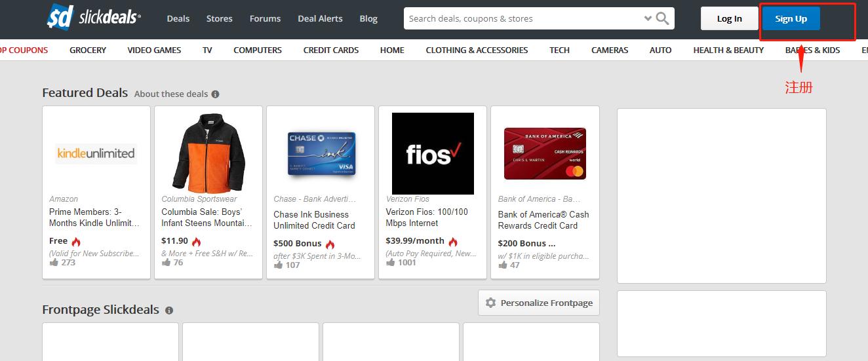Click thumbs up on Kindle Unlimited deal
Screen dimensions: 868x361
(54, 262)
